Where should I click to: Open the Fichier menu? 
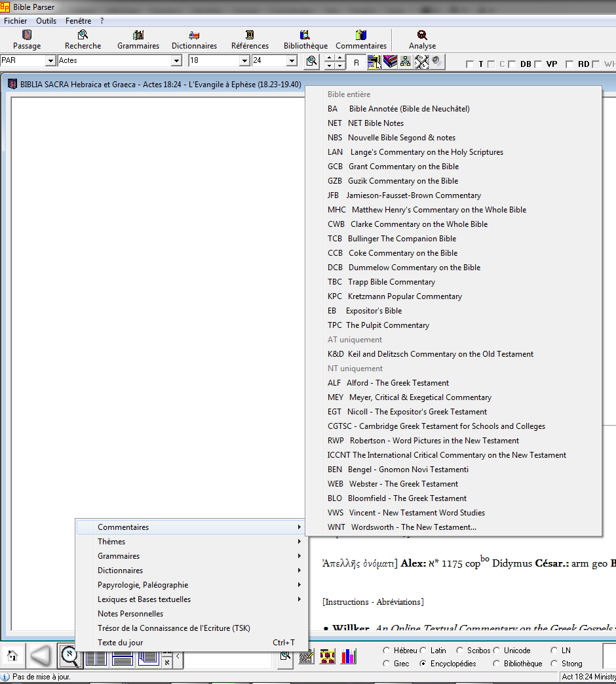15,21
